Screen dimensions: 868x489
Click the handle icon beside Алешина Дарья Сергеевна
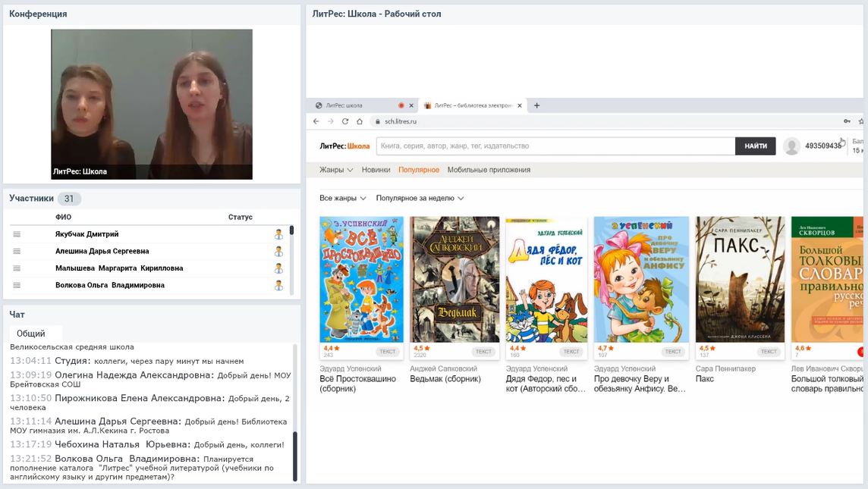pyautogui.click(x=17, y=251)
